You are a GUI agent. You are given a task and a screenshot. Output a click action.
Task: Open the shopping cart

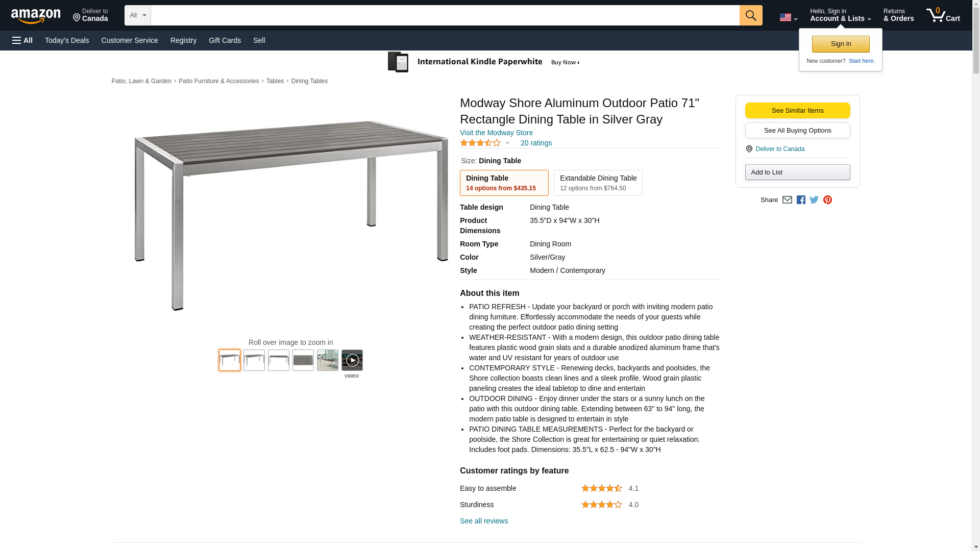pos(943,15)
